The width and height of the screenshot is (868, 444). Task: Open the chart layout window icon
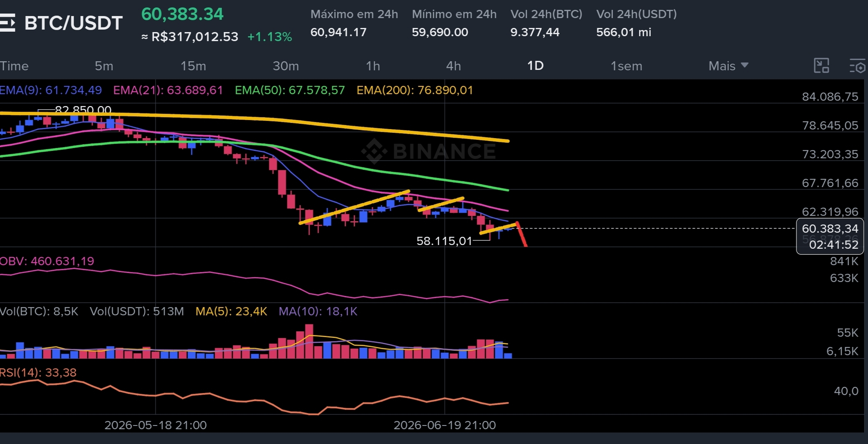(822, 66)
